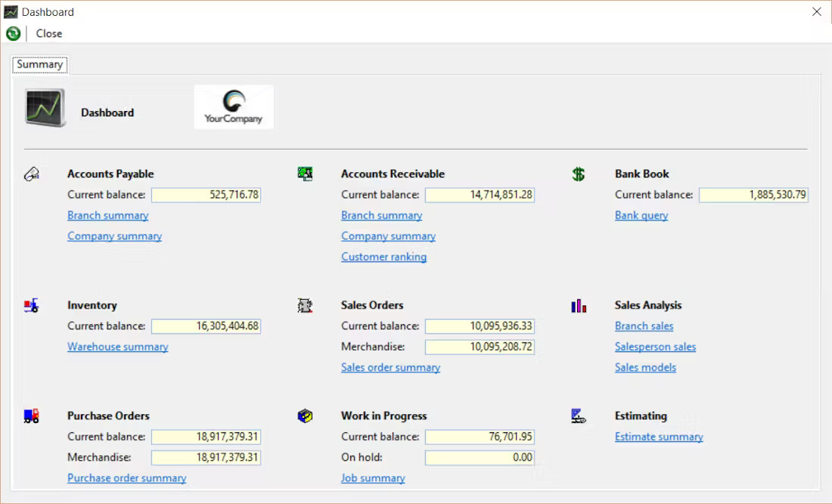Click the YourCompany logo

click(234, 107)
